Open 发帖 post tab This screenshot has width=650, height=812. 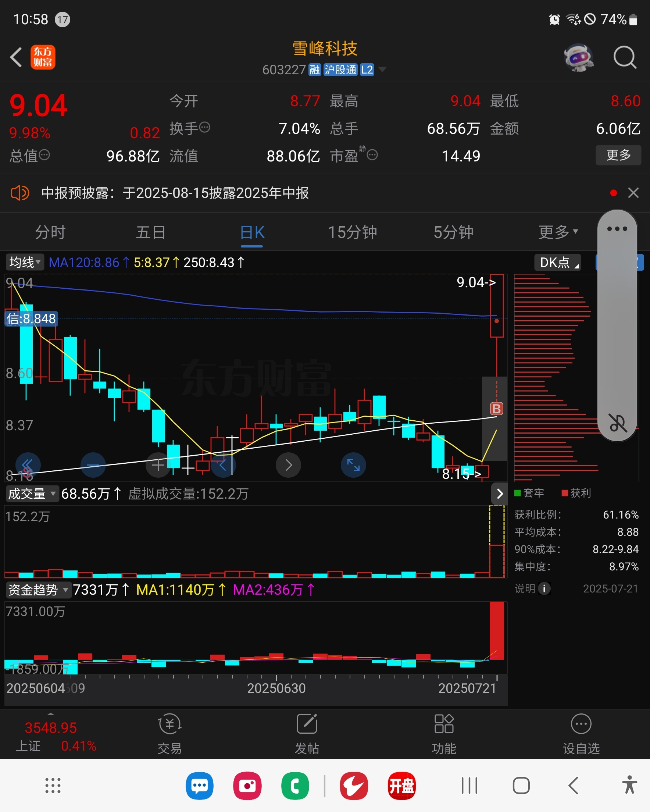pyautogui.click(x=307, y=735)
